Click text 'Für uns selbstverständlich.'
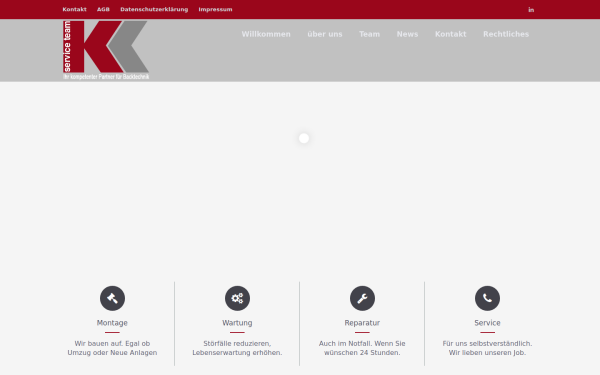Screen dimensions: 600x375 pyautogui.click(x=487, y=343)
